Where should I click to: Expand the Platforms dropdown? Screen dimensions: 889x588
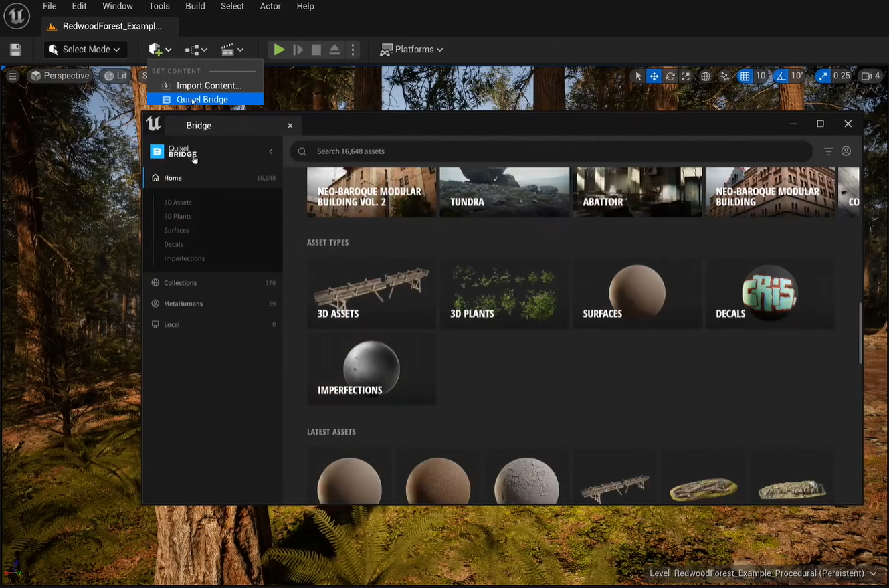tap(411, 50)
